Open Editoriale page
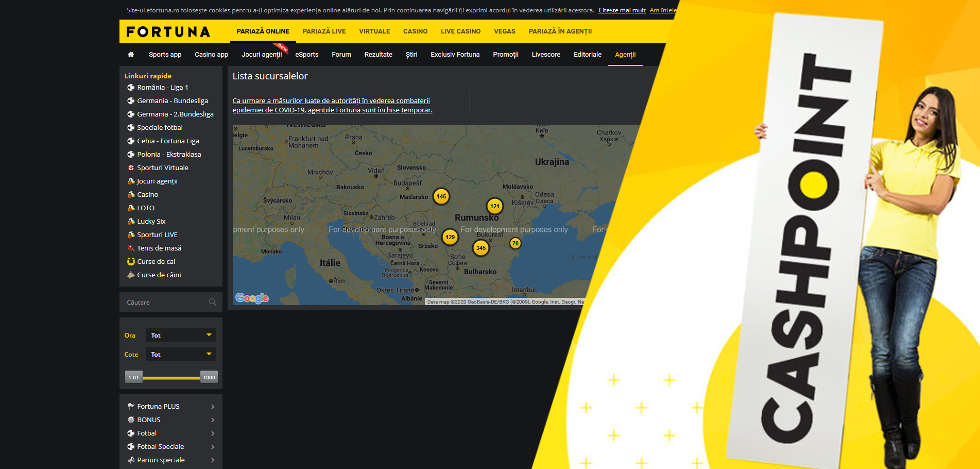Screen dimensions: 980x469 pyautogui.click(x=588, y=55)
